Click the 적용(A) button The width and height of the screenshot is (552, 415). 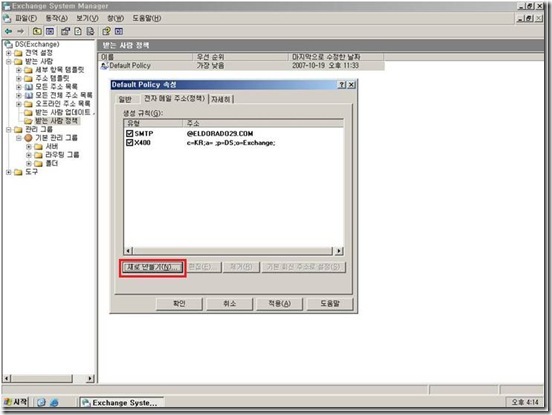(x=280, y=303)
